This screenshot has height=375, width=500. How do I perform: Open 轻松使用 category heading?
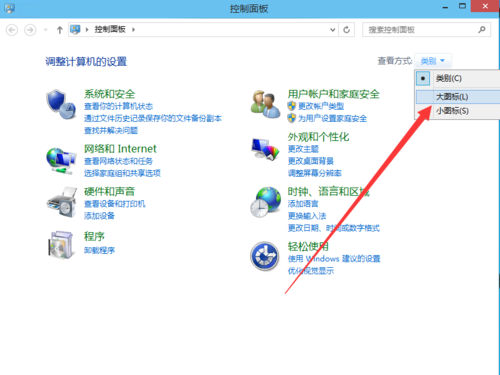pyautogui.click(x=308, y=246)
